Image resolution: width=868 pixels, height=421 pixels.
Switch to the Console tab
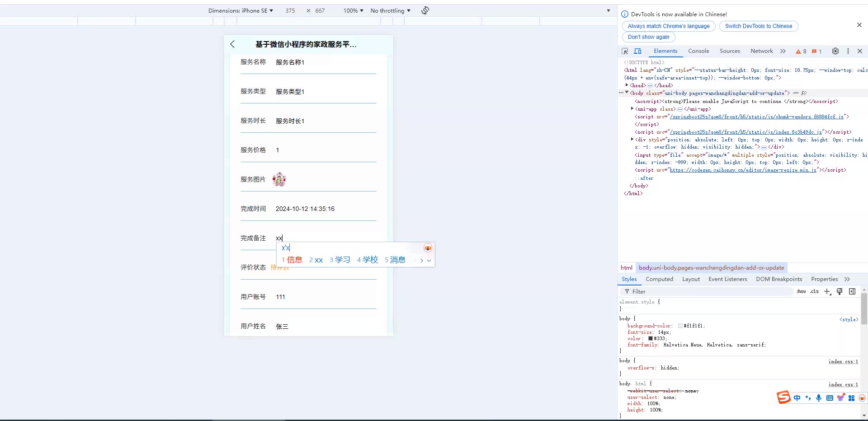pyautogui.click(x=698, y=51)
